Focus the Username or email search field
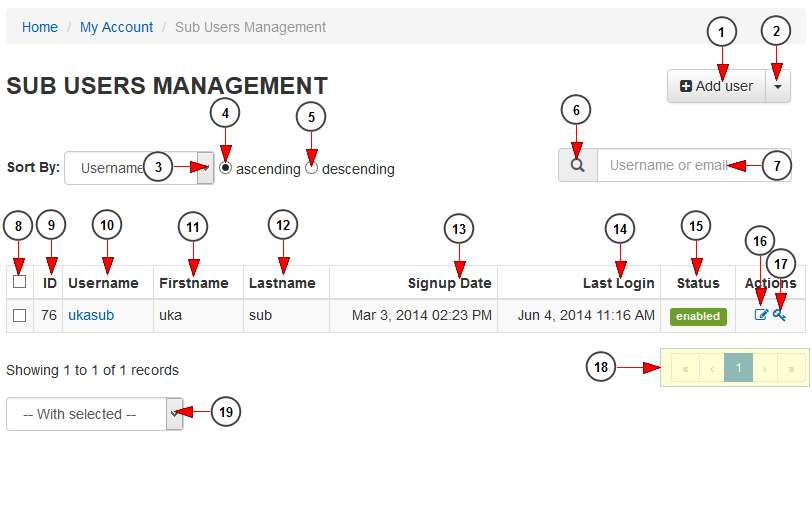Viewport: 812px width, 510px height. (x=694, y=165)
